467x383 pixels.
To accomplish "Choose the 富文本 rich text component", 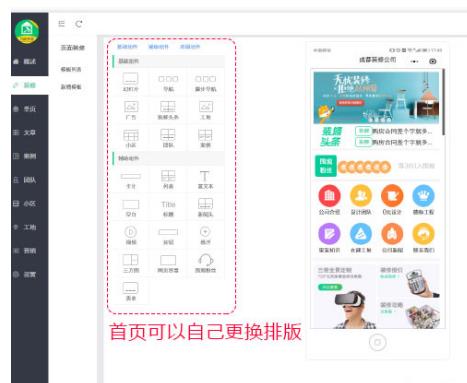I will pyautogui.click(x=205, y=179).
